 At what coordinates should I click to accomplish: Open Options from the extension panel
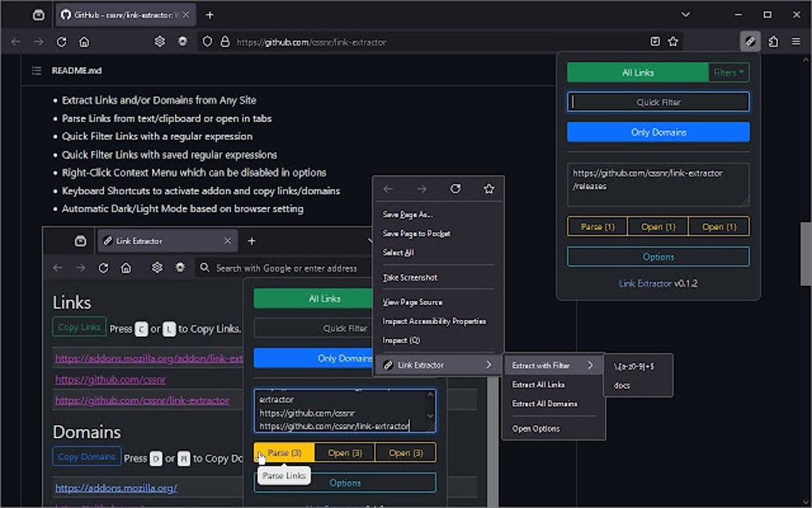658,256
